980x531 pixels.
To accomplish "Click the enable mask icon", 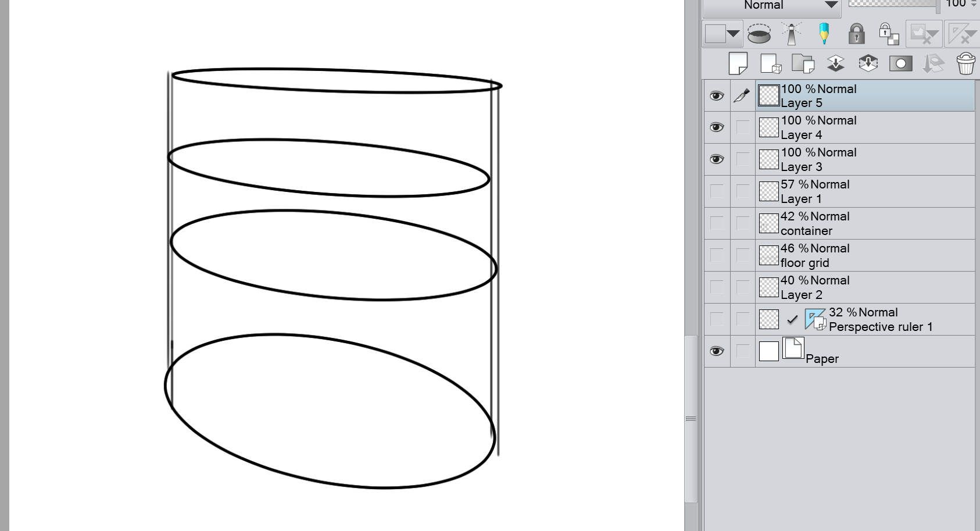I will (x=924, y=34).
